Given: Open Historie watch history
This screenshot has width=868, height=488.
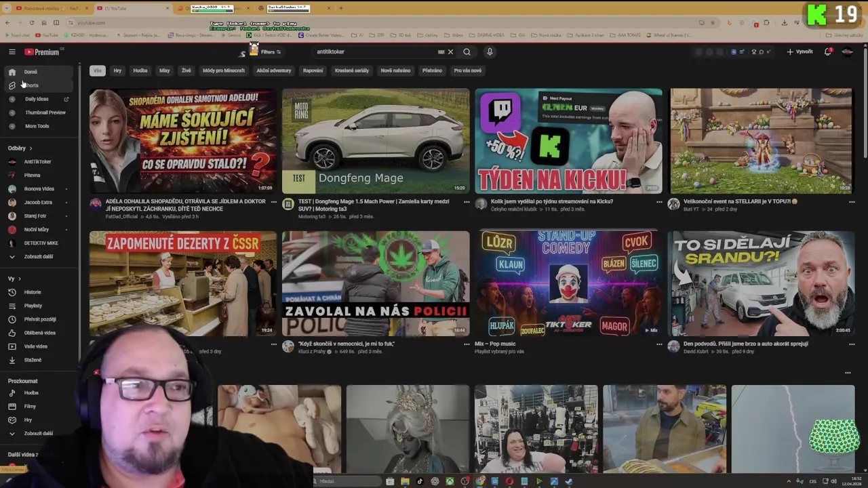Looking at the screenshot, I should click(x=33, y=292).
